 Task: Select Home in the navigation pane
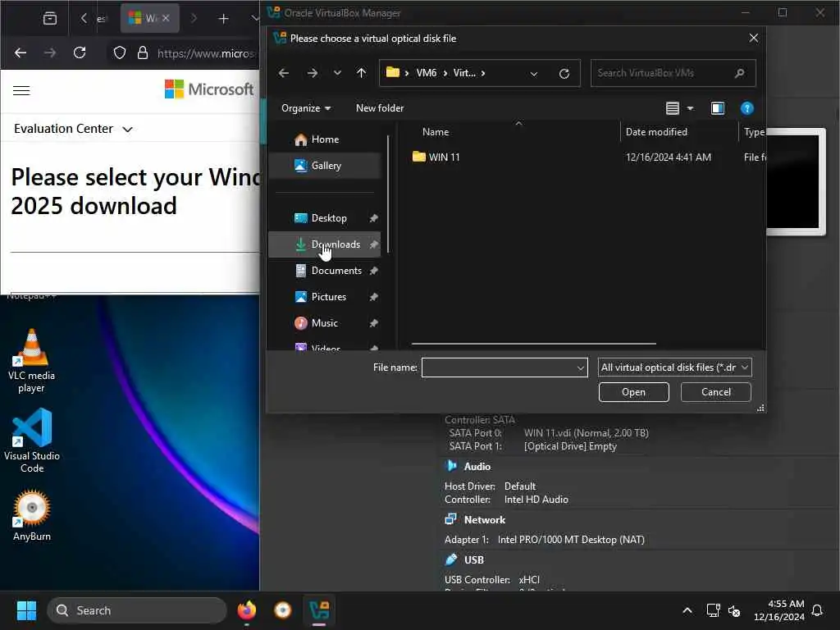tap(324, 139)
